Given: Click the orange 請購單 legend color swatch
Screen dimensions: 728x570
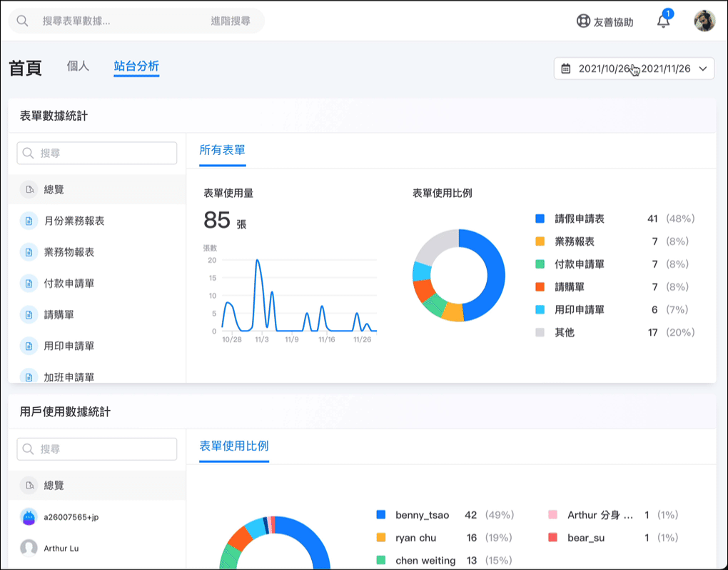Looking at the screenshot, I should [540, 287].
